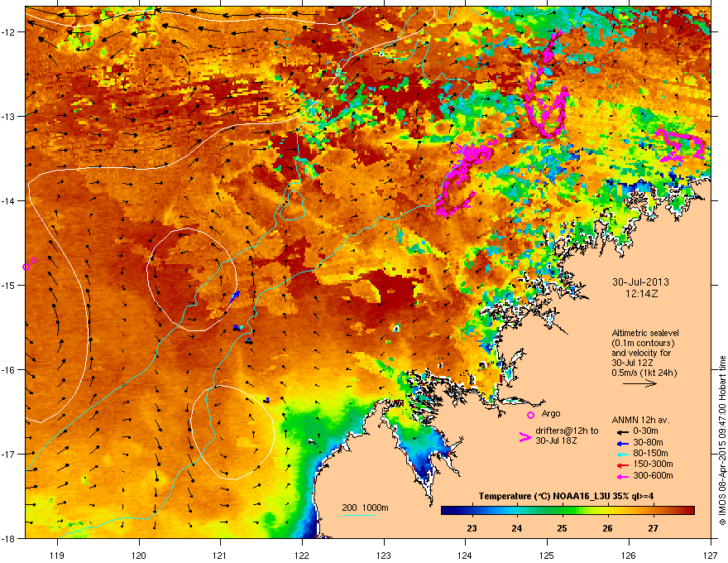Click the '(0.1m contours)' legend text
This screenshot has width=728, height=563.
click(x=643, y=343)
